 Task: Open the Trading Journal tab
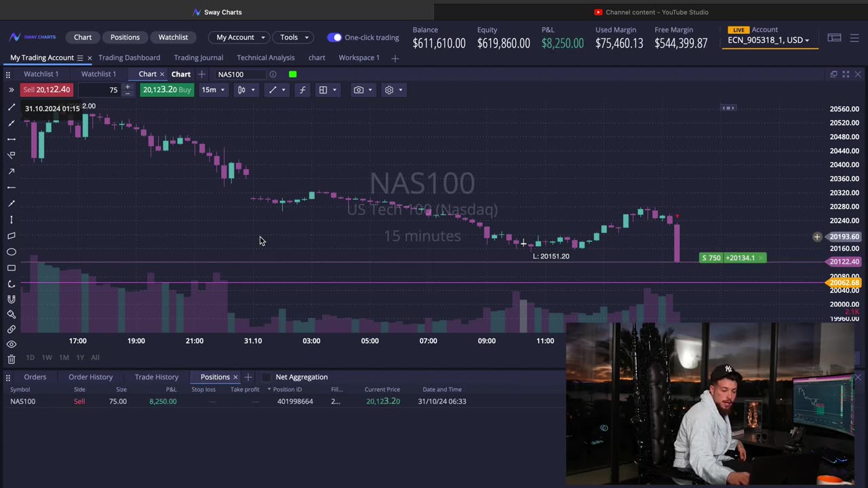tap(198, 58)
